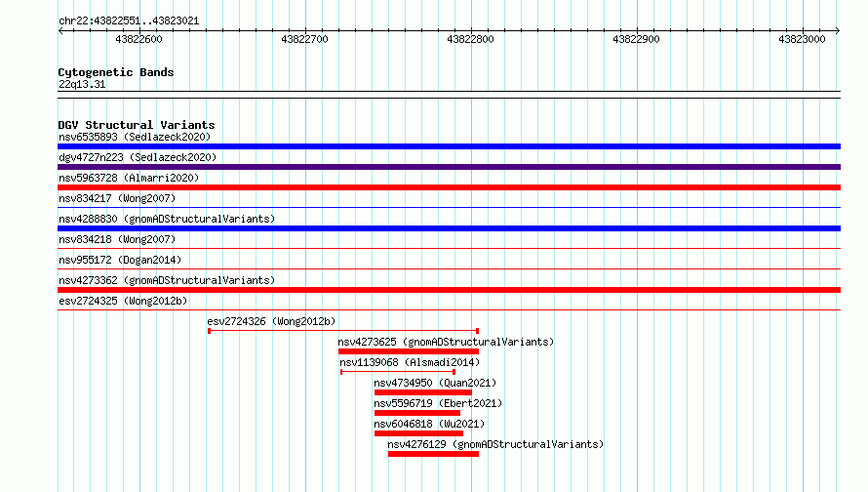Click the red nsv4273625 variant bar

point(409,351)
